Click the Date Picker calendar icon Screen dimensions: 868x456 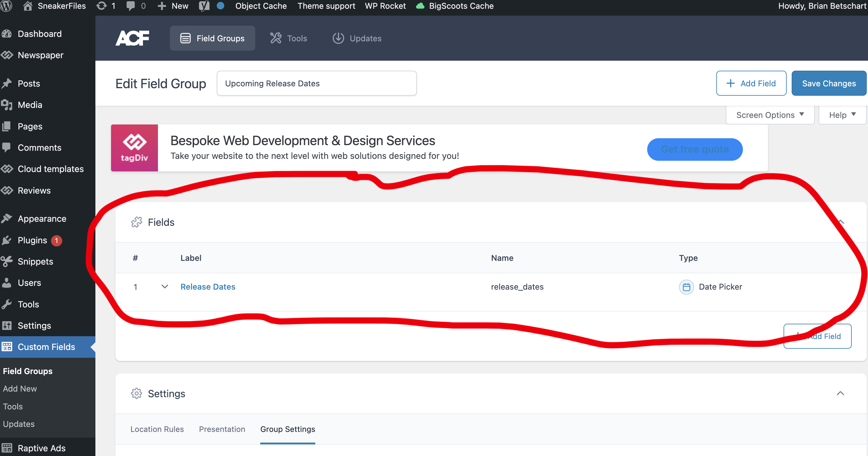pyautogui.click(x=686, y=287)
